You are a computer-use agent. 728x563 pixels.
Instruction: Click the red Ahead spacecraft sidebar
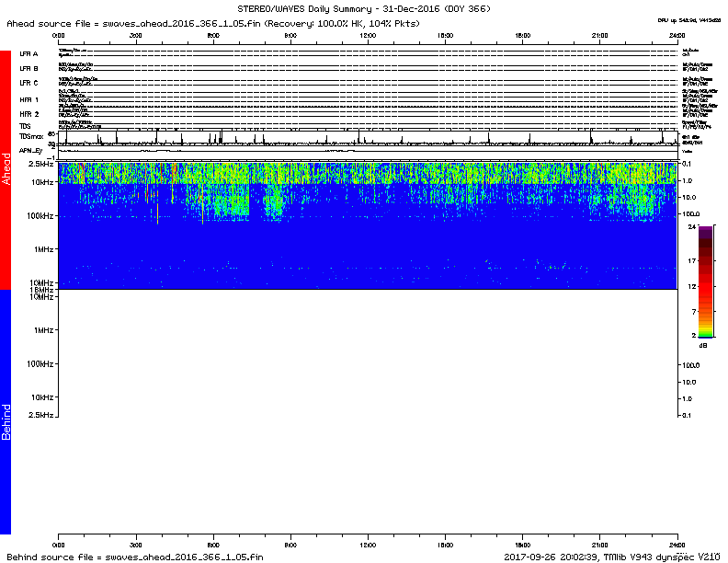[x=6, y=170]
